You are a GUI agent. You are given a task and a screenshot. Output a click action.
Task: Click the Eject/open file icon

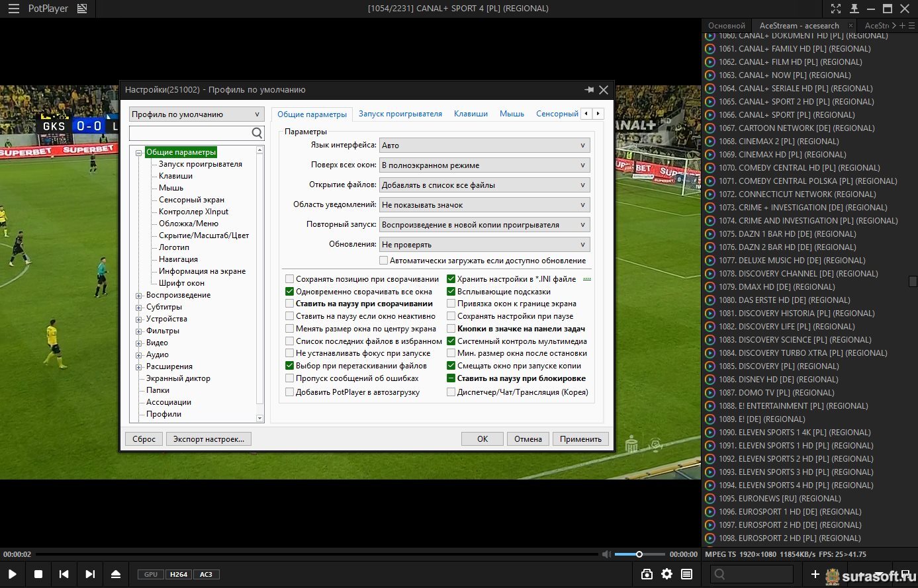tap(116, 574)
